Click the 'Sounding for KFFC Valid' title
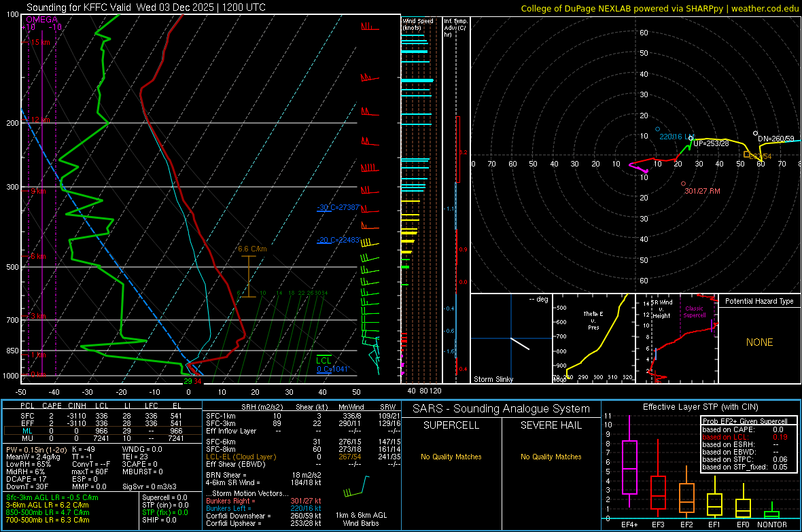The image size is (802, 532). (x=145, y=7)
